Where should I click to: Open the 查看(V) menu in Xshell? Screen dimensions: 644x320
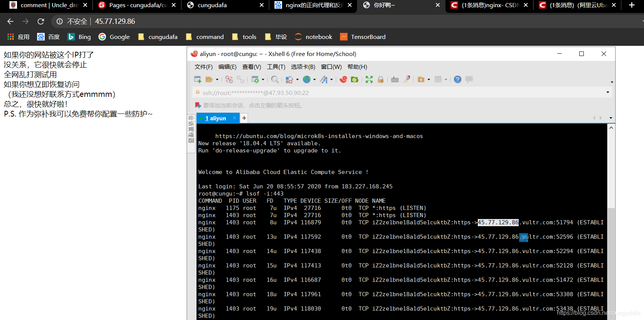click(x=252, y=67)
